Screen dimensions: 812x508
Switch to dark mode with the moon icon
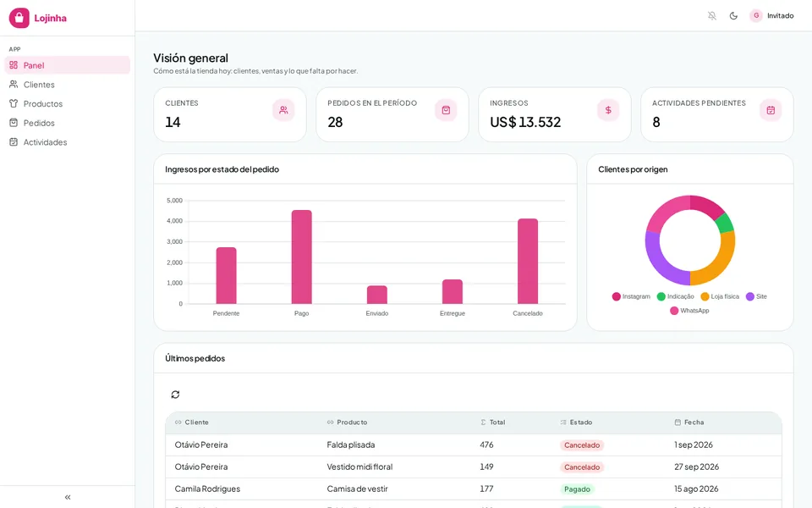733,15
